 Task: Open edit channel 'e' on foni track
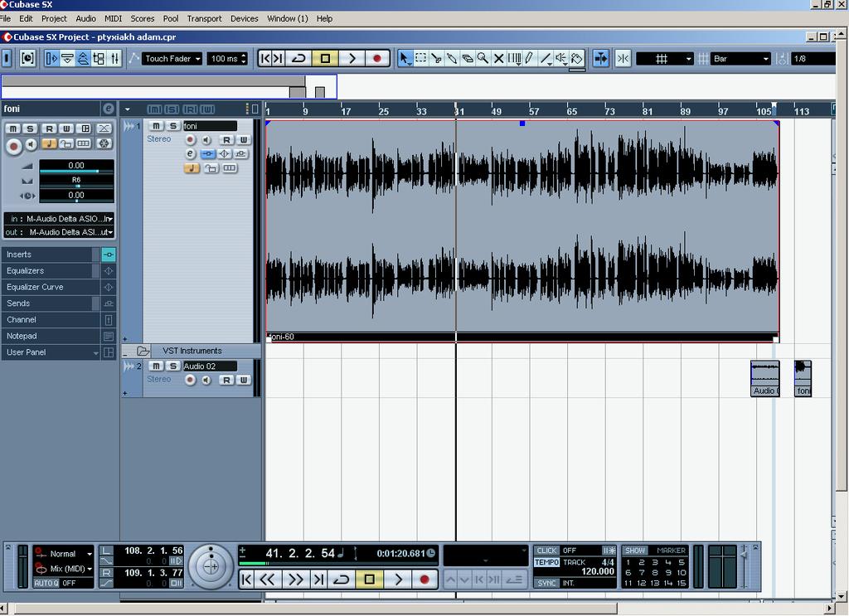pos(190,153)
